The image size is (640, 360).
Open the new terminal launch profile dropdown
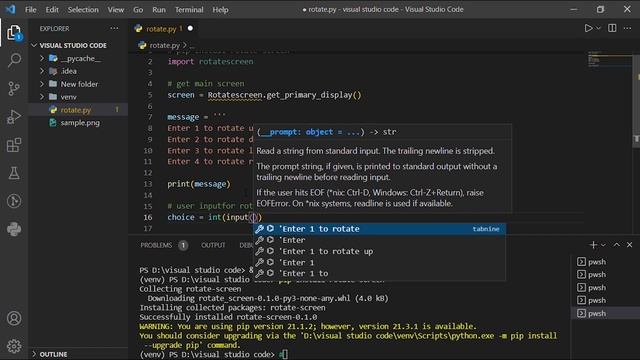[x=603, y=245]
